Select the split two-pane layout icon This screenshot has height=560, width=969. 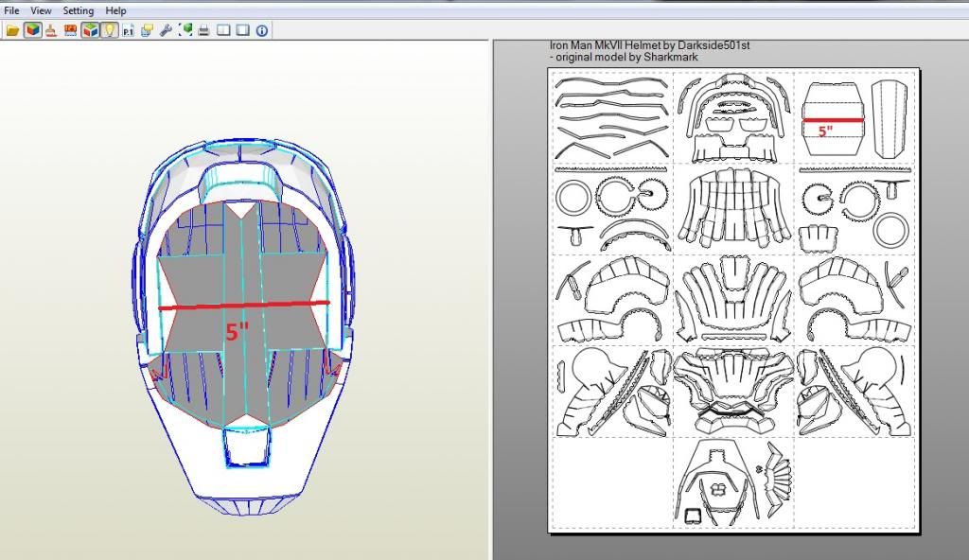(x=223, y=30)
